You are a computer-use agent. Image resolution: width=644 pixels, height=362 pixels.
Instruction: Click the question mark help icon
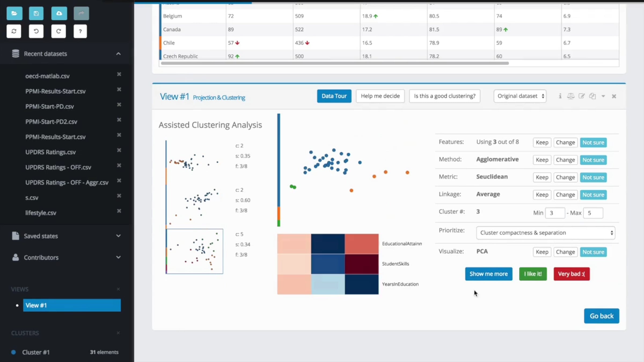(x=80, y=31)
